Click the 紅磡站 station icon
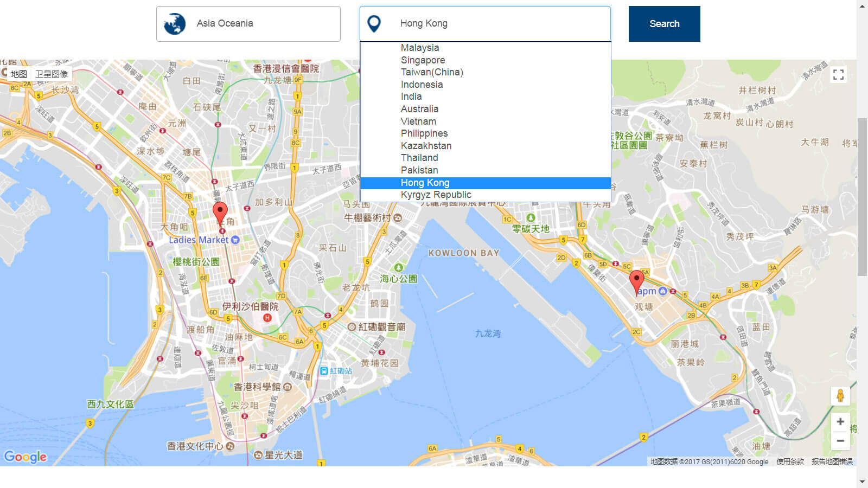The image size is (868, 488). pos(324,371)
